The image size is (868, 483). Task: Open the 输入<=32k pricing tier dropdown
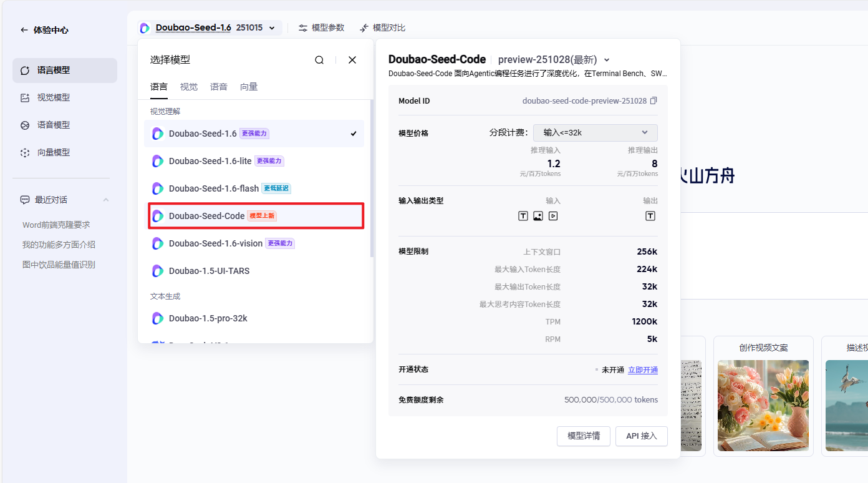click(x=595, y=132)
